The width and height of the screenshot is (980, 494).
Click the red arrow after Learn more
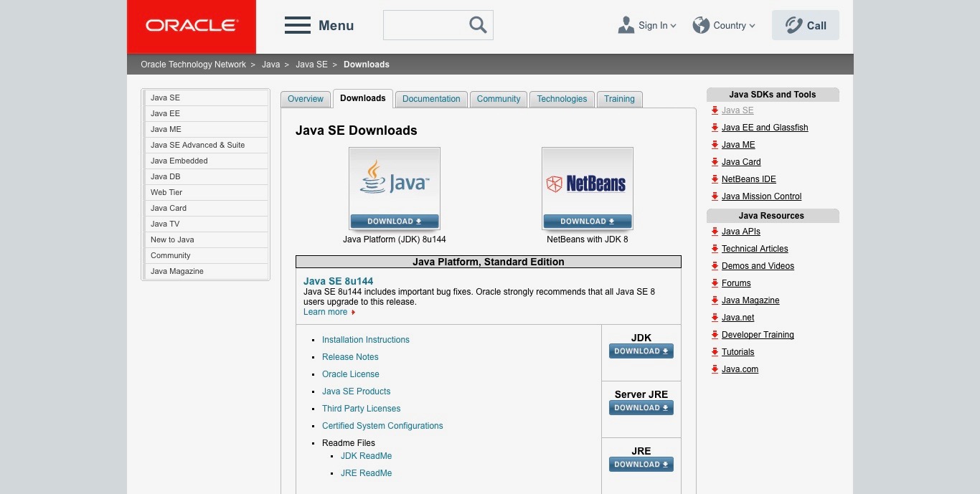click(353, 313)
